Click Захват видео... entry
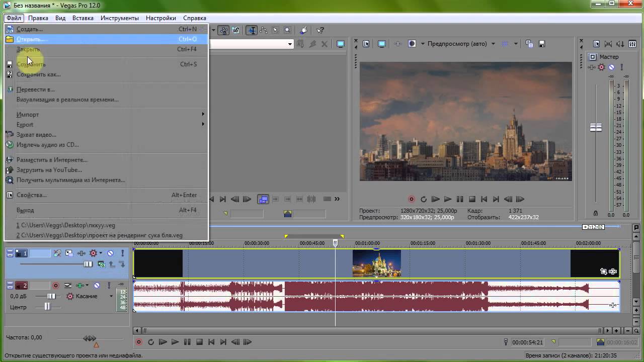 click(x=106, y=135)
